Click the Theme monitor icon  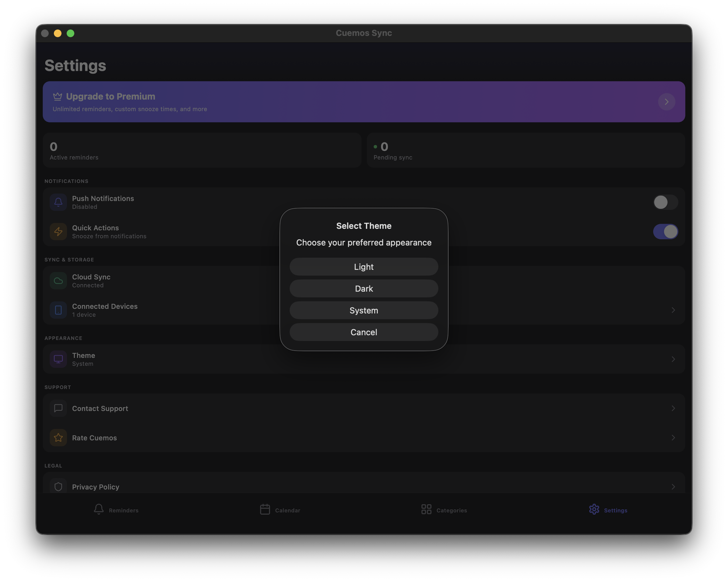point(58,359)
